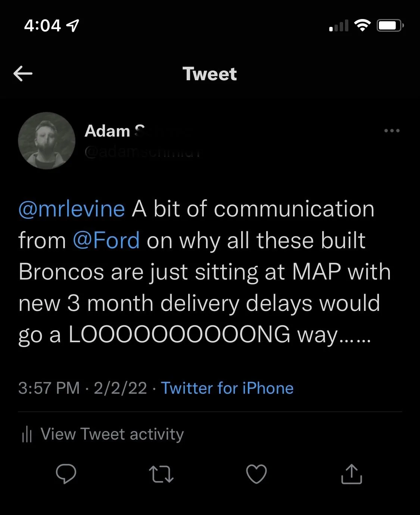Tap the reply speech bubble icon
The height and width of the screenshot is (515, 420).
[x=66, y=474]
